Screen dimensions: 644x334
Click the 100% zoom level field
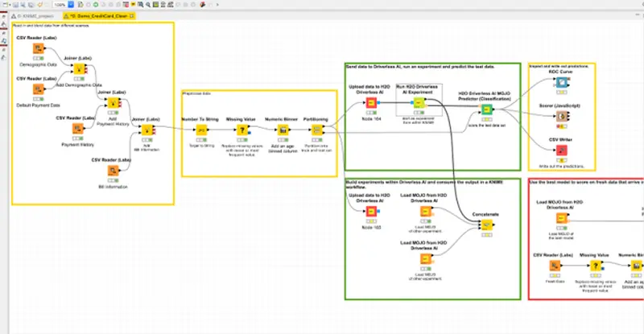(60, 5)
